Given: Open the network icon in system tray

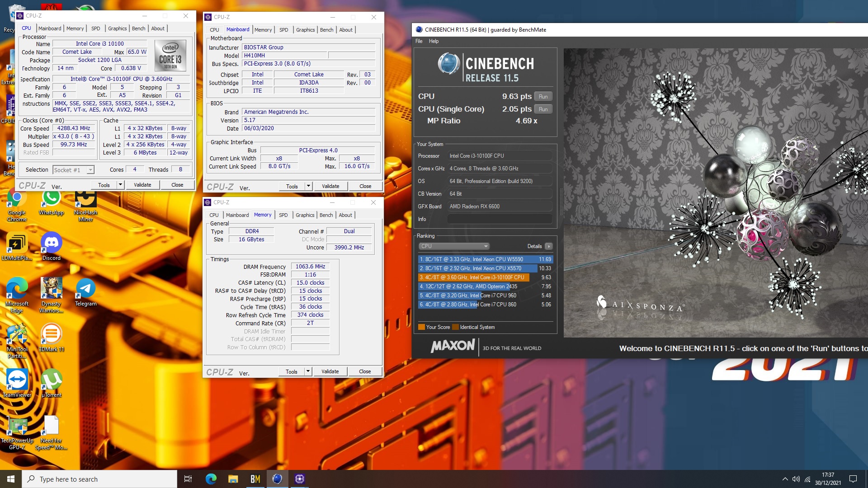Looking at the screenshot, I should [x=807, y=479].
